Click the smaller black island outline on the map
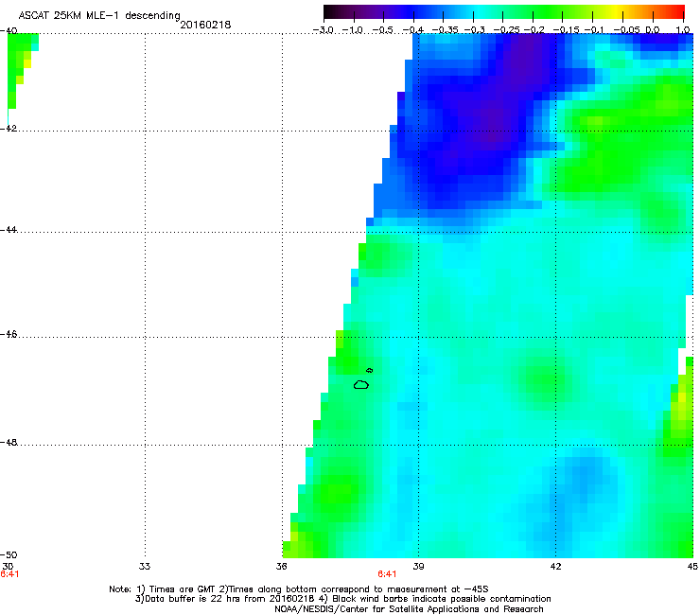 click(369, 370)
